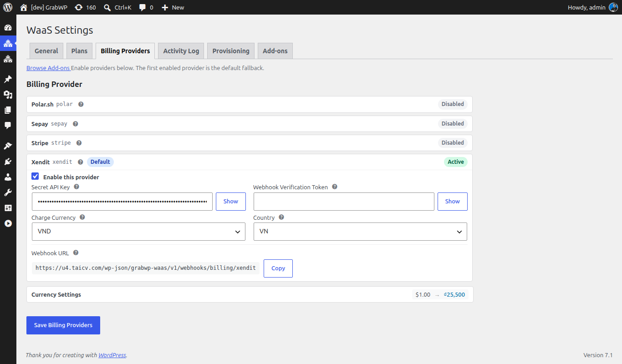Show help for Charge Currency
The image size is (622, 364).
tap(82, 217)
